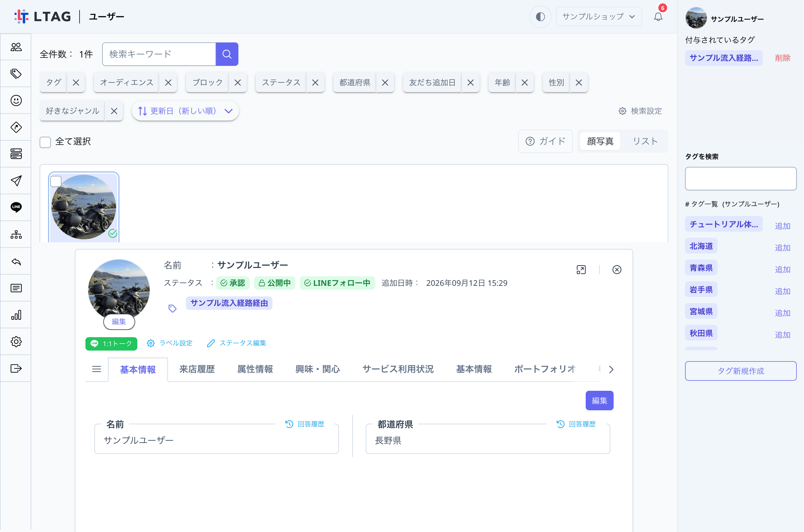804x532 pixels.
Task: Toggle dark mode contrast button
Action: [540, 17]
